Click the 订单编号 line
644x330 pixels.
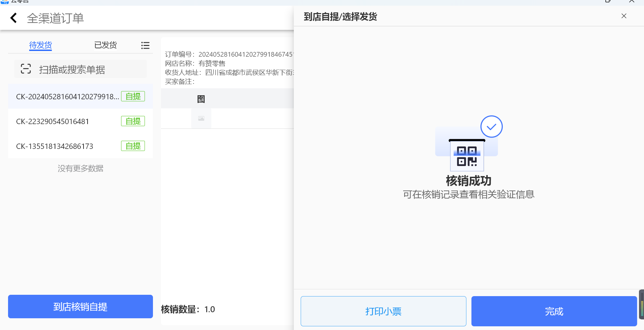(x=229, y=54)
